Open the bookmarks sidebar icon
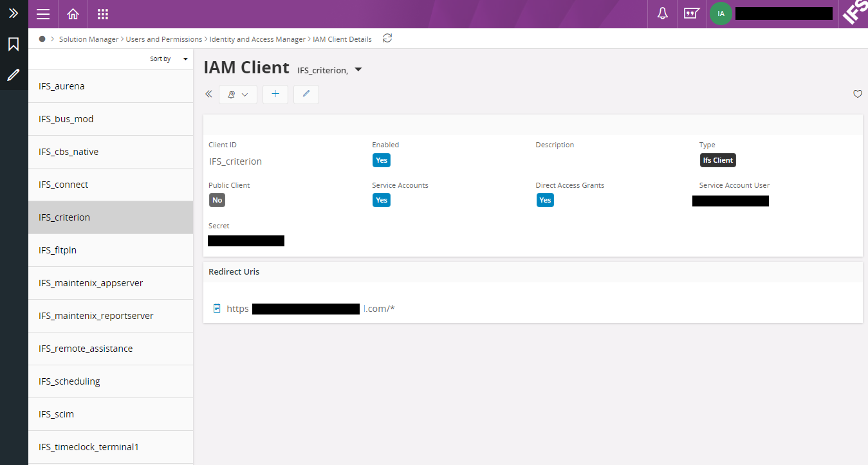 [x=14, y=44]
